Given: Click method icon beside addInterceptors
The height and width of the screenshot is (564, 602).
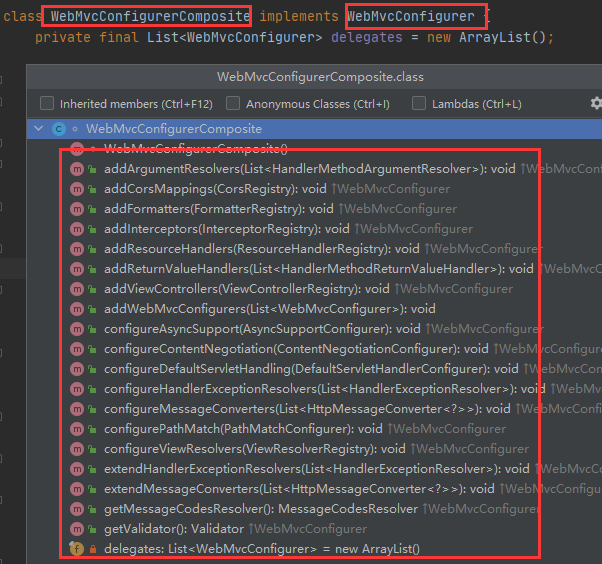Looking at the screenshot, I should tap(77, 229).
